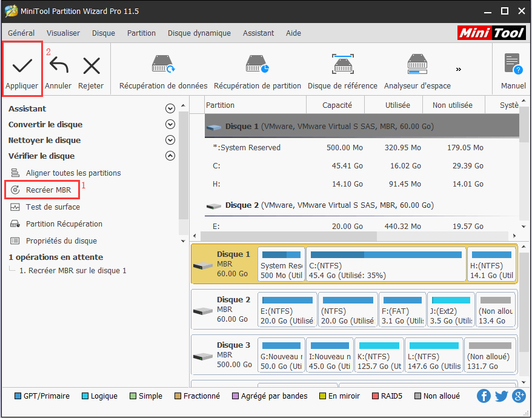Open Analyseur d'espace tool
The image size is (532, 418).
tap(417, 71)
